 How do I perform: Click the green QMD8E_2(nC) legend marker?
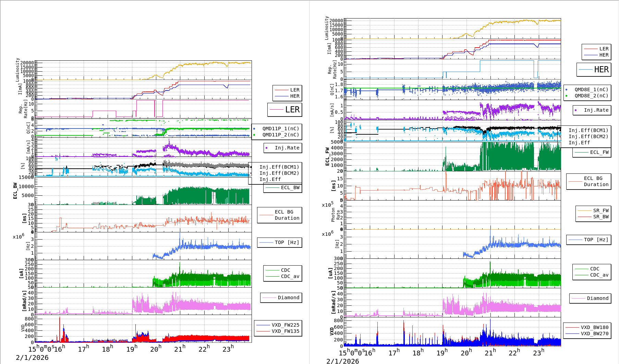pos(567,96)
